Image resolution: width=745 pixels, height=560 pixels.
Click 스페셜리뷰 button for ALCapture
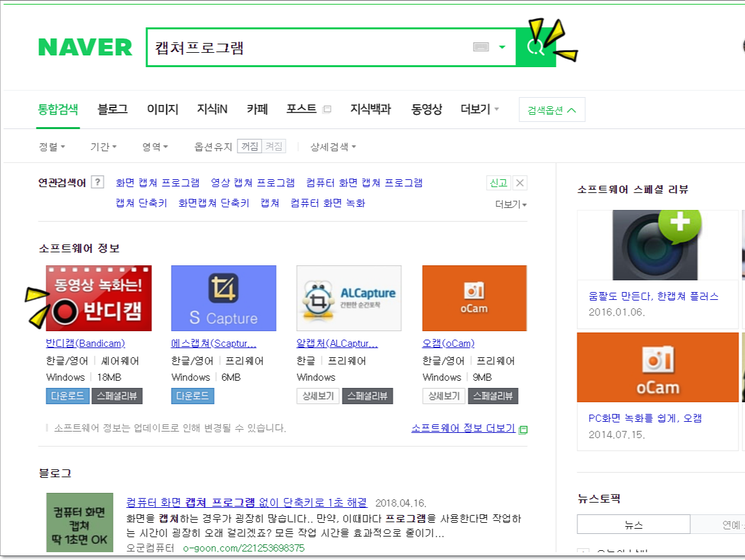click(367, 396)
